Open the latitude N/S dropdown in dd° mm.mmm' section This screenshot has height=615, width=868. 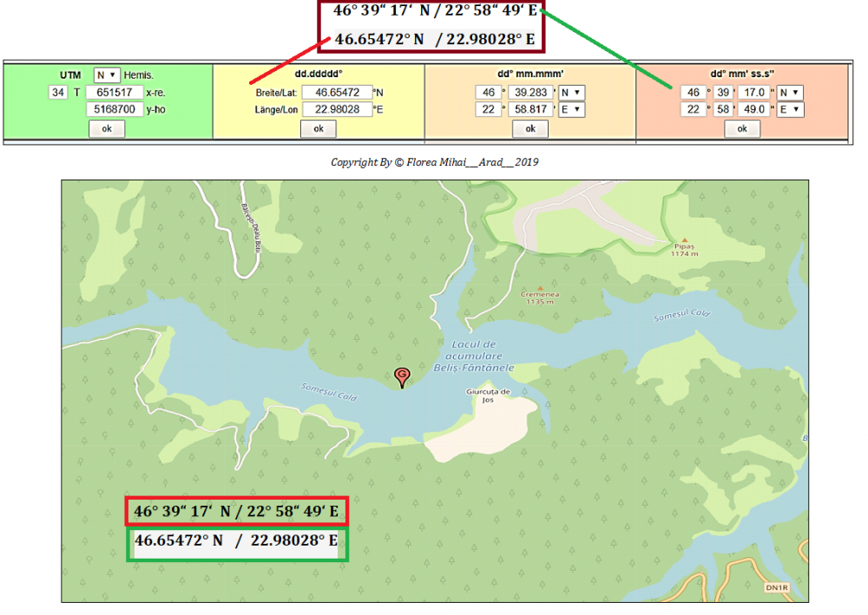(x=573, y=92)
